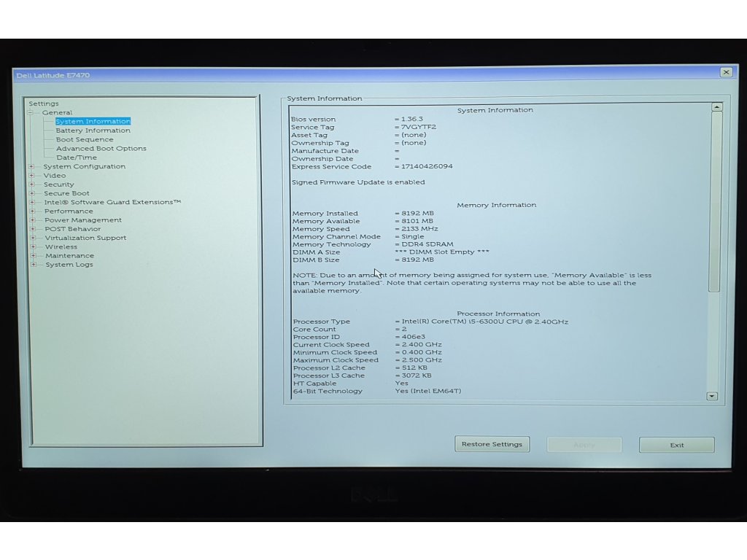This screenshot has height=560, width=747.
Task: Open Date/Time settings
Action: (76, 157)
